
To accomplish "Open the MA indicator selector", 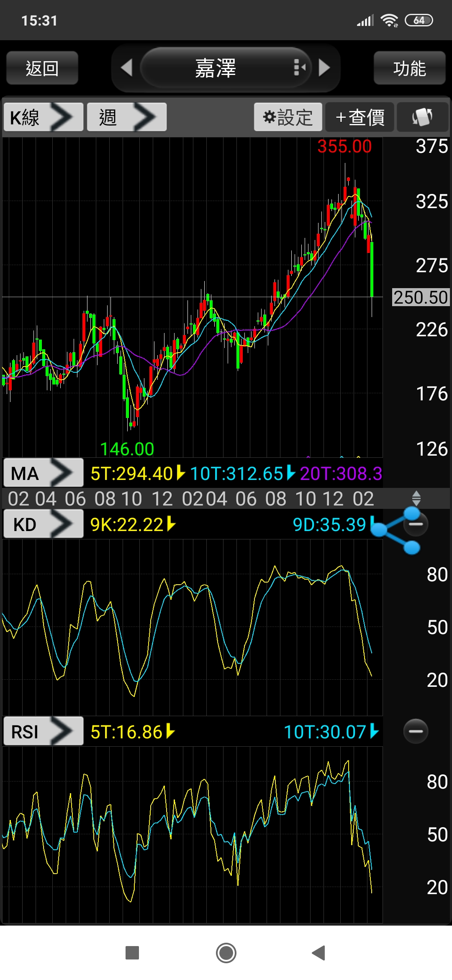I will tap(43, 473).
